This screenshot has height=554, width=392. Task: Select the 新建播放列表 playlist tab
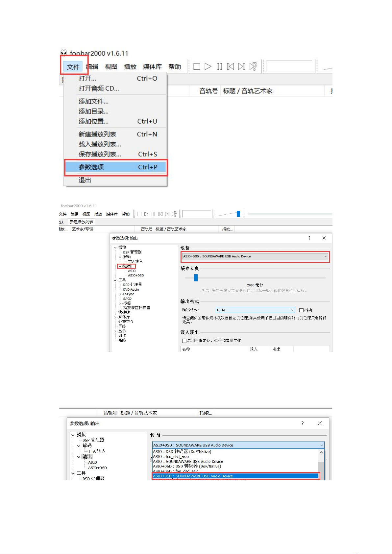81,222
